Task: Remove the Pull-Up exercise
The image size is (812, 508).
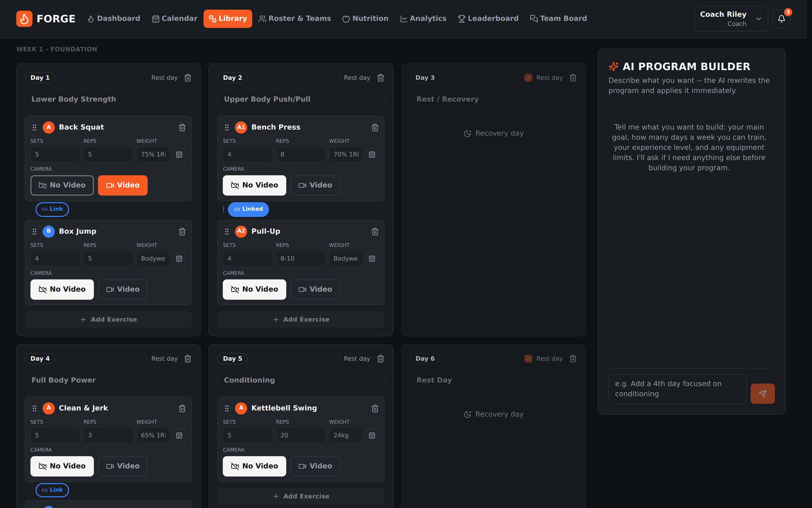Action: click(375, 231)
